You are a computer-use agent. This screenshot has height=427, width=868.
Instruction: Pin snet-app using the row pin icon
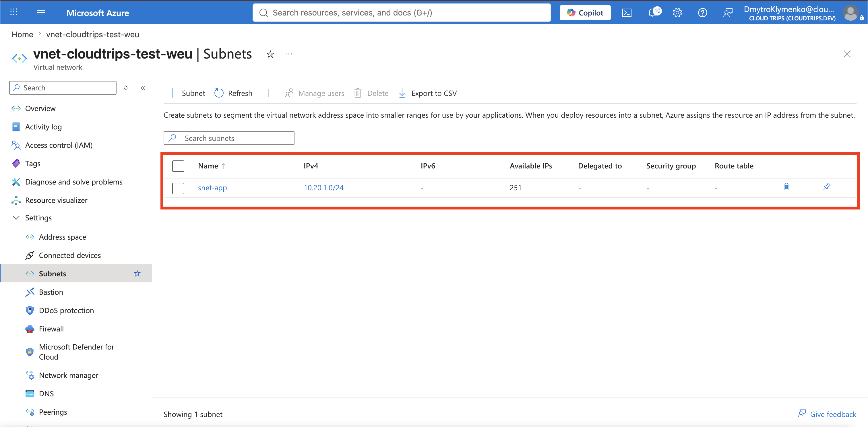pos(827,187)
